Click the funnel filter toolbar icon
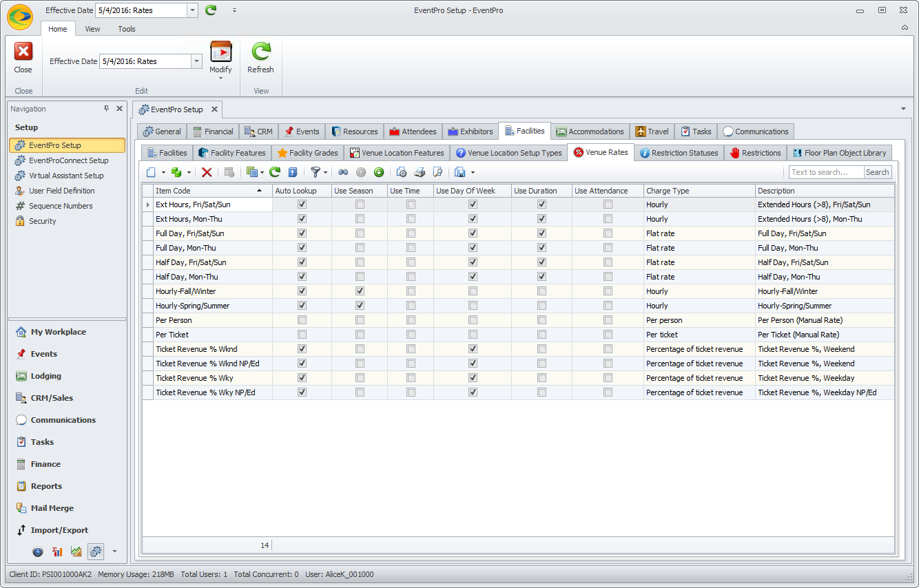Screen dimensions: 919x588 pyautogui.click(x=316, y=172)
